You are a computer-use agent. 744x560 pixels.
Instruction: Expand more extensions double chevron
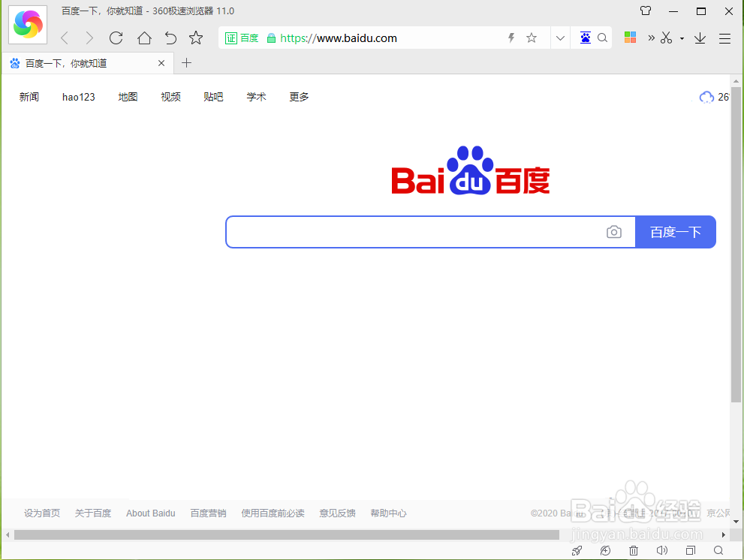pyautogui.click(x=652, y=38)
